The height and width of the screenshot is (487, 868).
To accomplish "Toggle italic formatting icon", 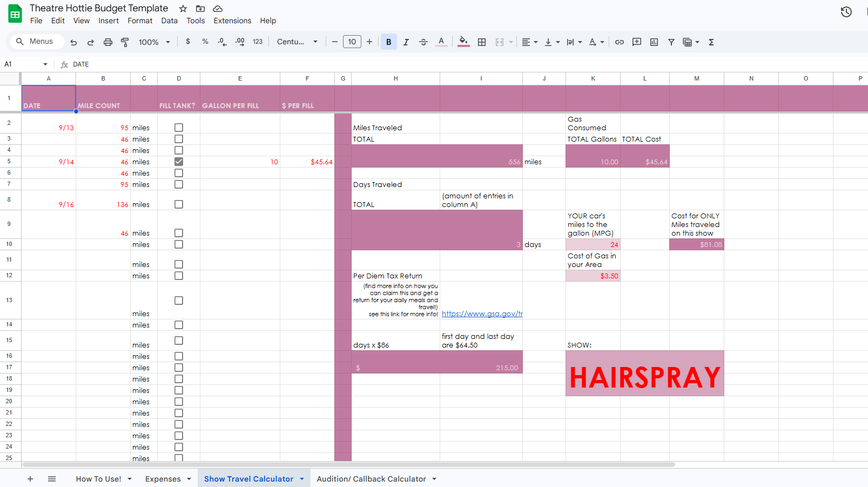I will point(406,42).
